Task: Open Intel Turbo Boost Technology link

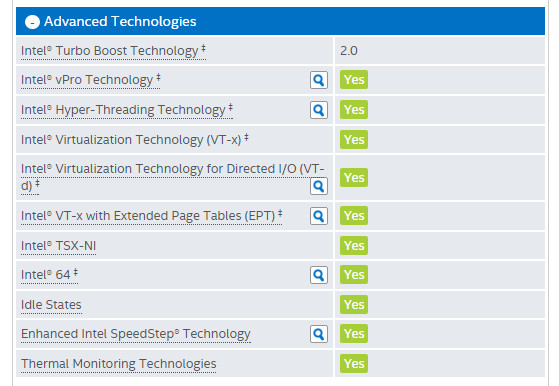Action: pyautogui.click(x=113, y=51)
